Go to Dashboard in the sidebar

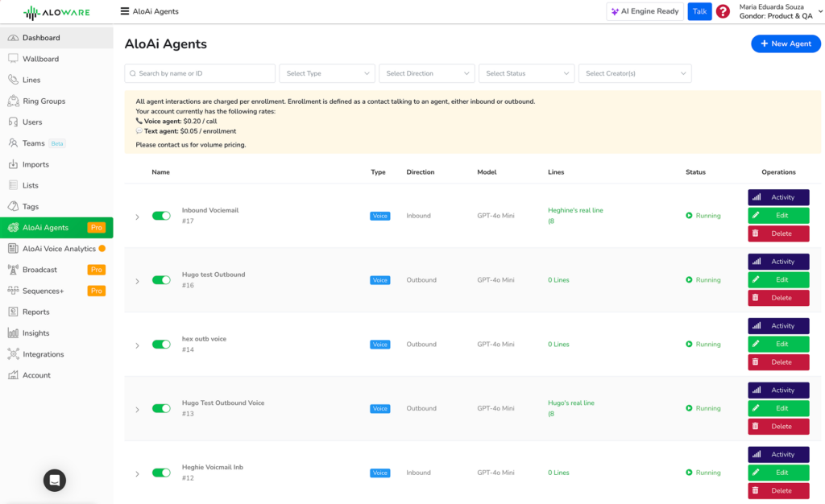[x=56, y=38]
